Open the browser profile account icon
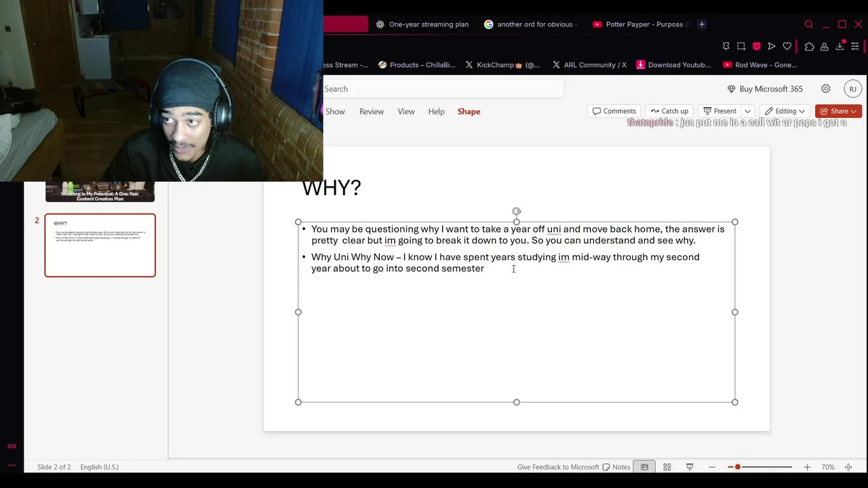Viewport: 868px width, 488px height. (x=825, y=46)
